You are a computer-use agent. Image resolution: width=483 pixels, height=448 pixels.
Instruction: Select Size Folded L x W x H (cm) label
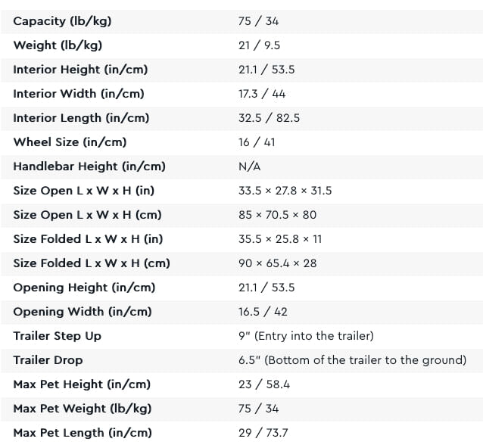coord(92,263)
